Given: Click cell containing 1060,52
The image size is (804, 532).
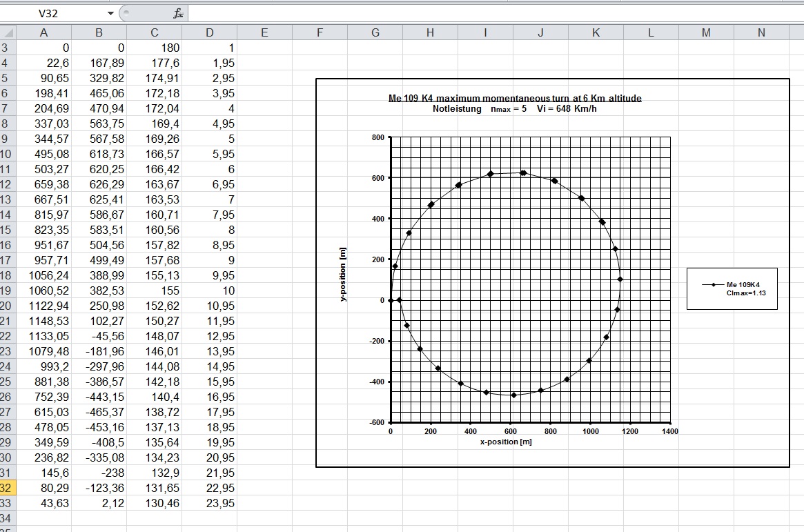Looking at the screenshot, I should tap(43, 290).
